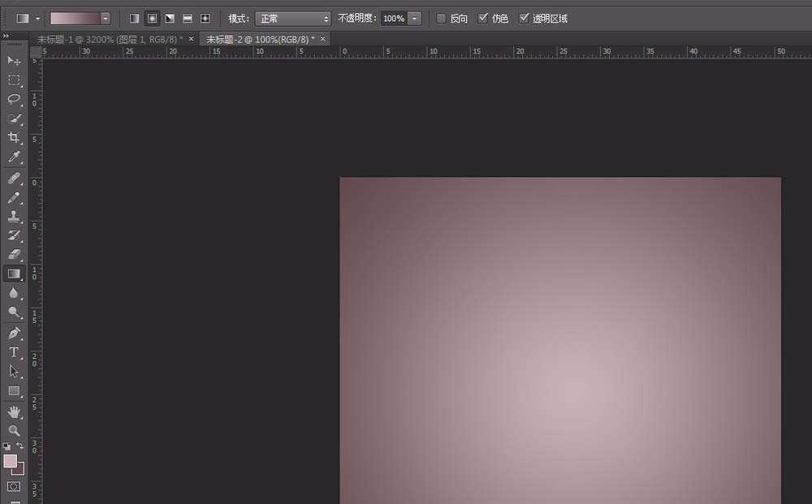This screenshot has width=812, height=504.
Task: Select the Move tool
Action: [x=14, y=61]
